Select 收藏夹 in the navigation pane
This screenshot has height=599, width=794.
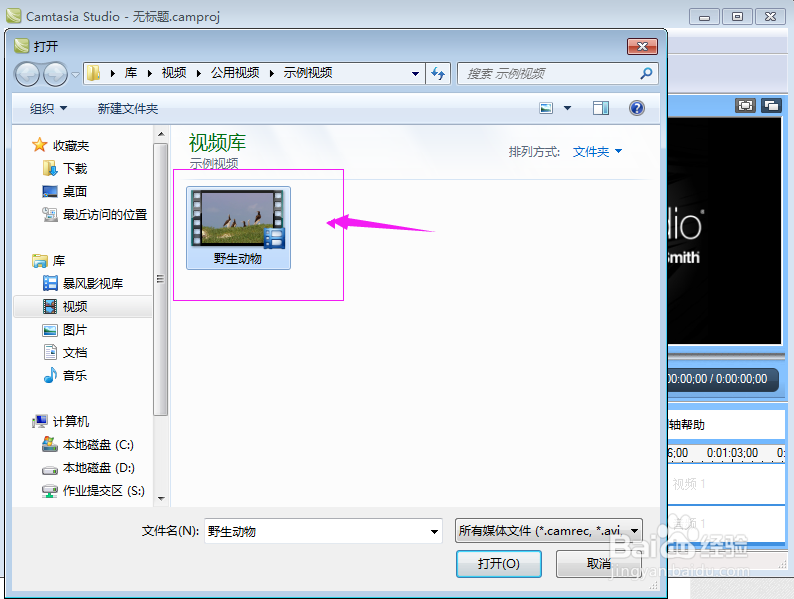61,146
